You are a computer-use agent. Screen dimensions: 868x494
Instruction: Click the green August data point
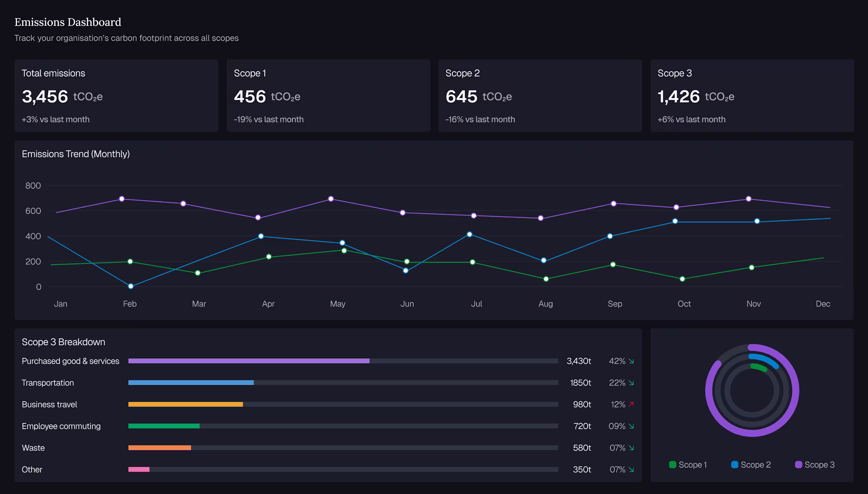(x=546, y=279)
